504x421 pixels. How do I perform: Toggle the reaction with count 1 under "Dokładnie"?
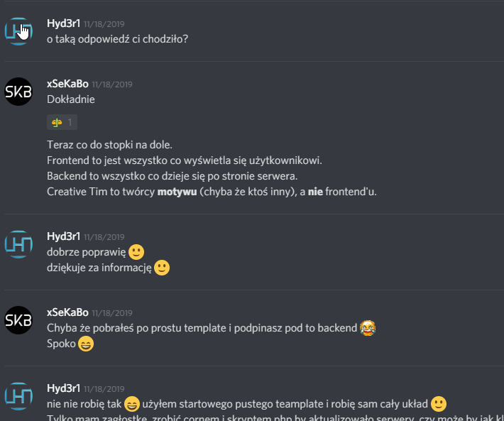[62, 122]
